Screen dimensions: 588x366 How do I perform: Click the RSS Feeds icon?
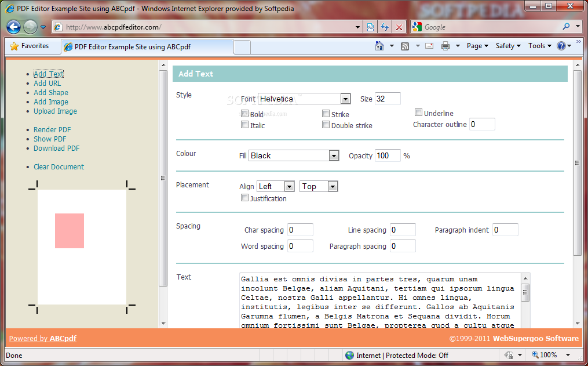pos(404,46)
